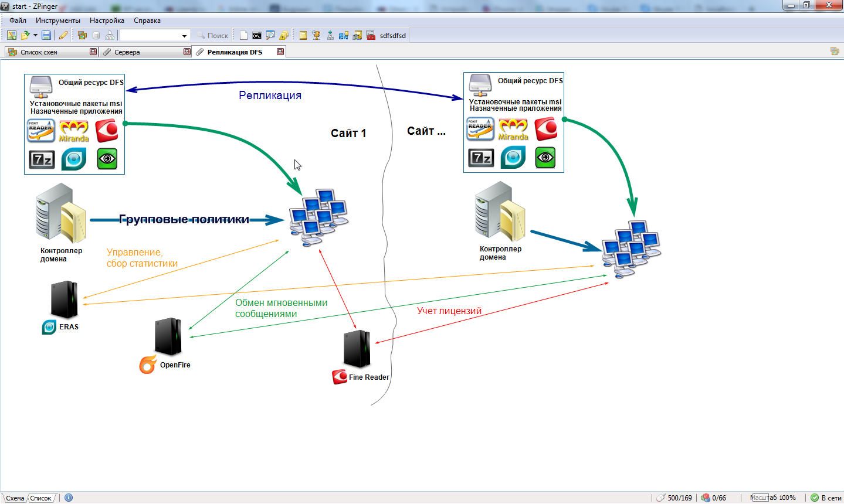This screenshot has height=504, width=844.
Task: Select the pencil edit tool
Action: (x=63, y=35)
